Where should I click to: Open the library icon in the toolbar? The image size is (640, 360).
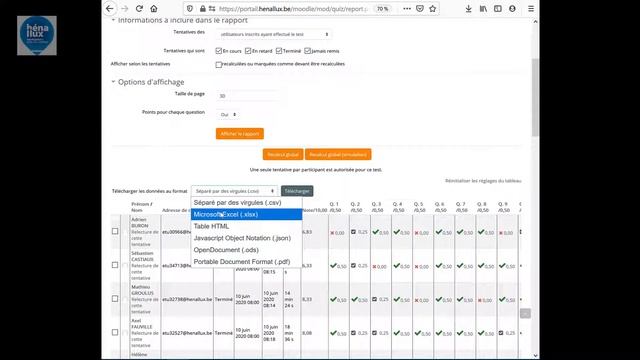pos(483,9)
